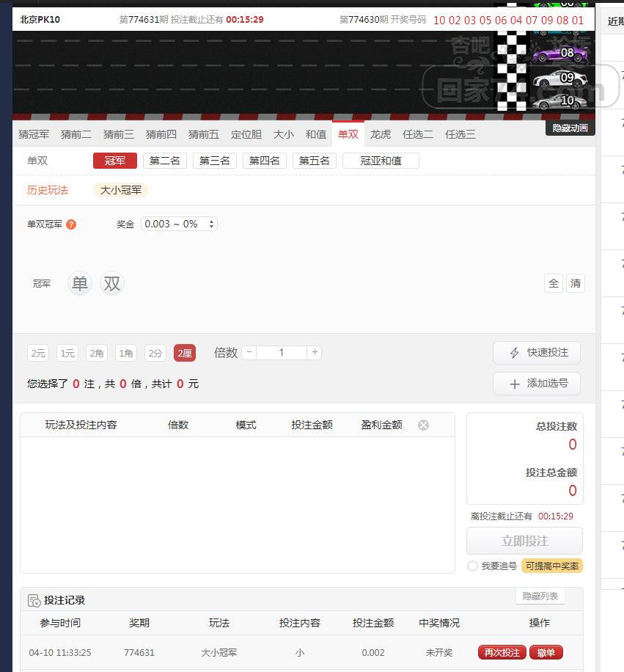Open the 奖金 0.003 ~ 0% dropdown

pyautogui.click(x=179, y=224)
